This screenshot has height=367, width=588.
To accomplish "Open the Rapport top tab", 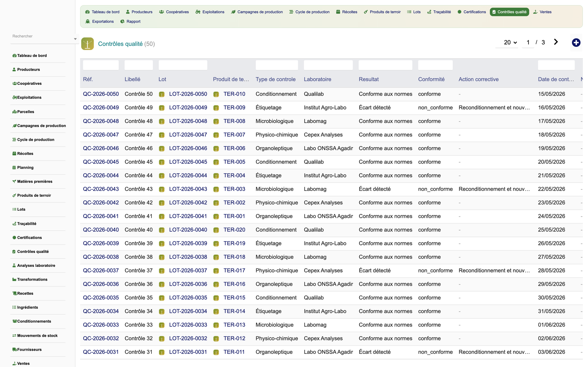I will pos(131,21).
